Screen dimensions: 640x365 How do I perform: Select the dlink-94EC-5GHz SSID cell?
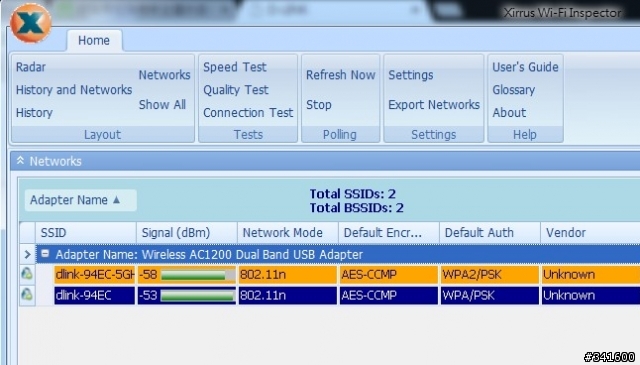click(95, 274)
